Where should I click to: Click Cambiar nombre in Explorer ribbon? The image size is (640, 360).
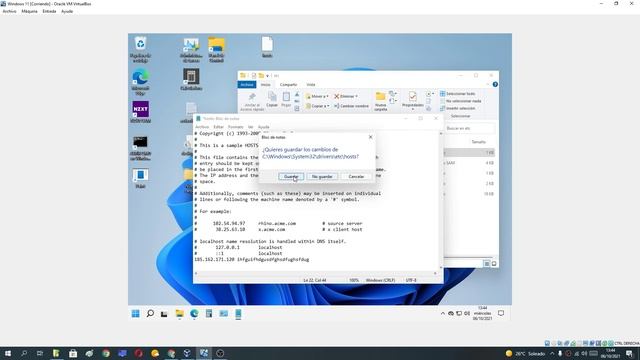[351, 106]
